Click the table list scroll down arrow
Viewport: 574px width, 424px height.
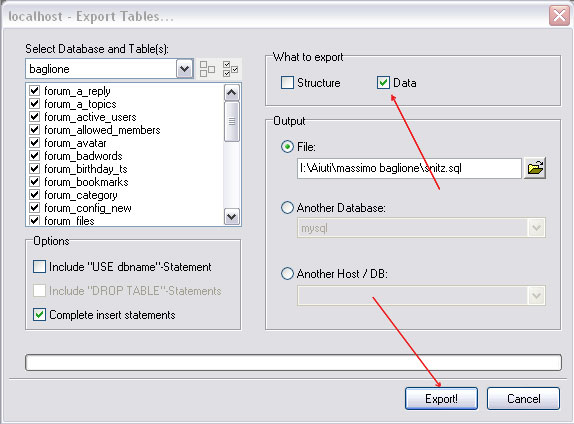tap(231, 217)
